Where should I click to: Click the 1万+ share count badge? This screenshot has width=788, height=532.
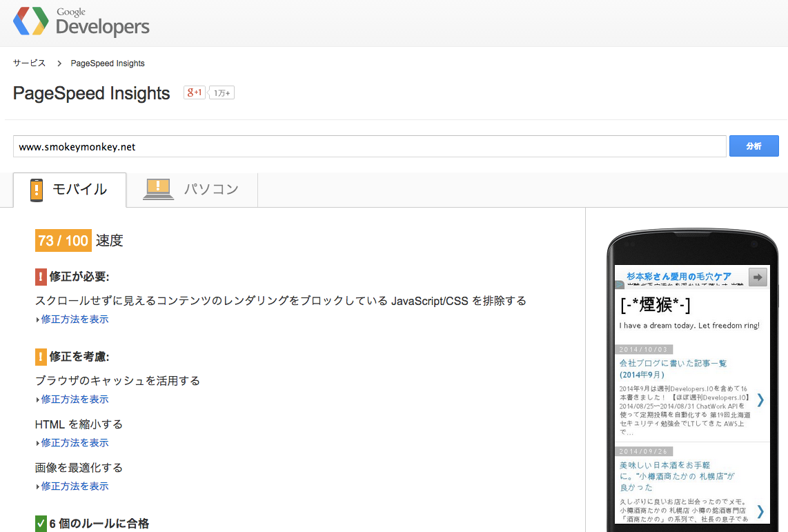point(221,92)
